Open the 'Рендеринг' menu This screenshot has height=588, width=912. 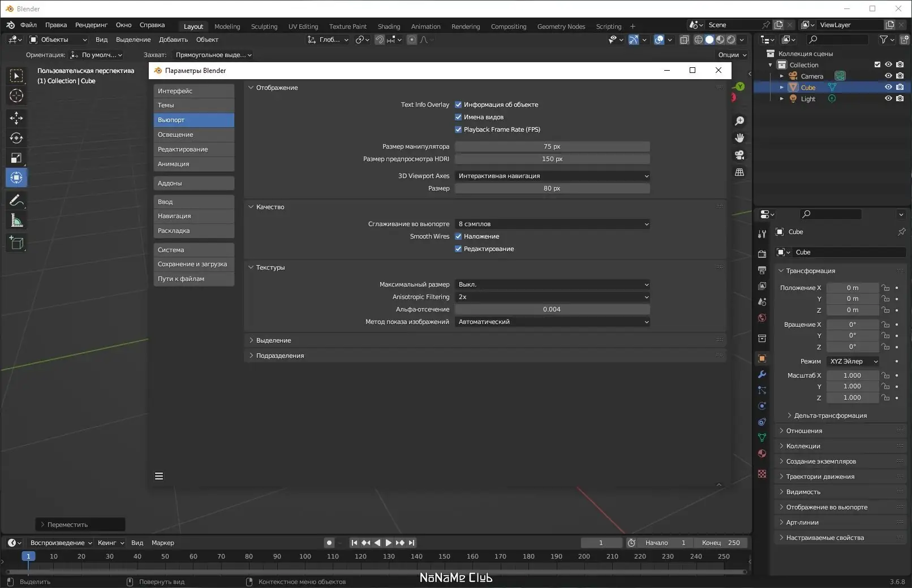pos(91,25)
